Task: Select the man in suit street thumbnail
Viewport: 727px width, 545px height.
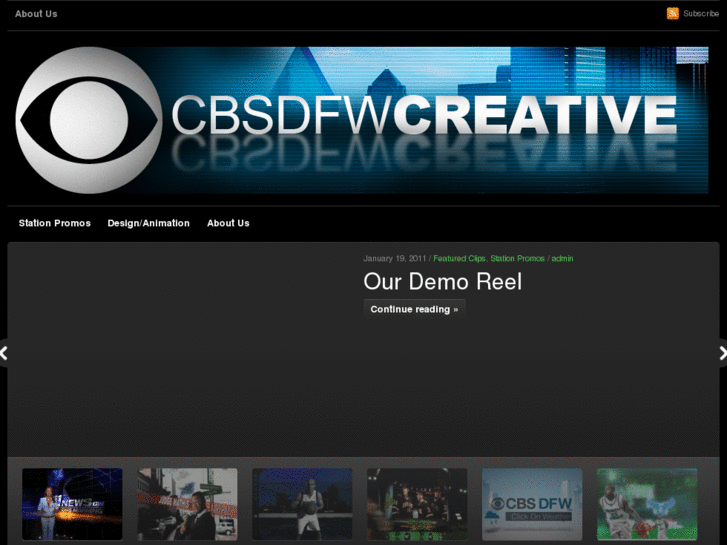Action: pos(187,504)
